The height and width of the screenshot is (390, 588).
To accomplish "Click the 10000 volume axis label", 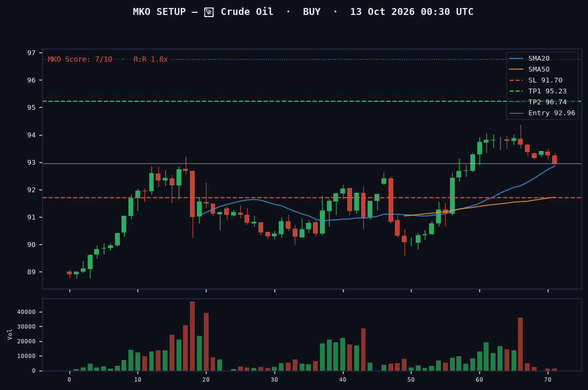I will (x=26, y=356).
